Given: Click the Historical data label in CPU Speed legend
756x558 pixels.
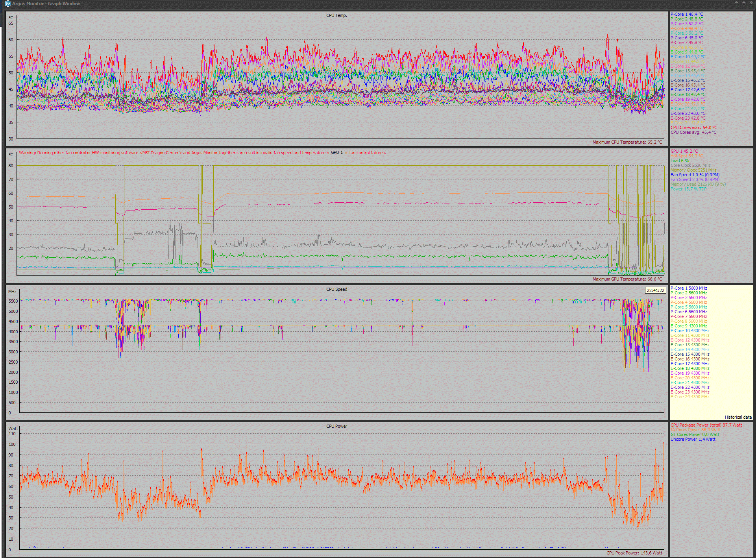Looking at the screenshot, I should [x=738, y=417].
